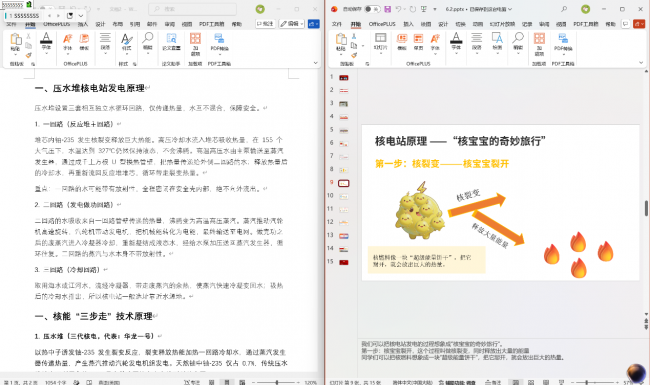
Task: Start slideshow from quick access toolbar
Action: pyautogui.click(x=424, y=9)
